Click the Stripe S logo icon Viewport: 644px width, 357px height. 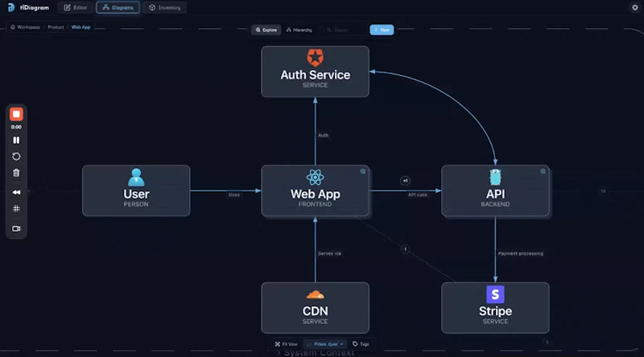pyautogui.click(x=495, y=294)
